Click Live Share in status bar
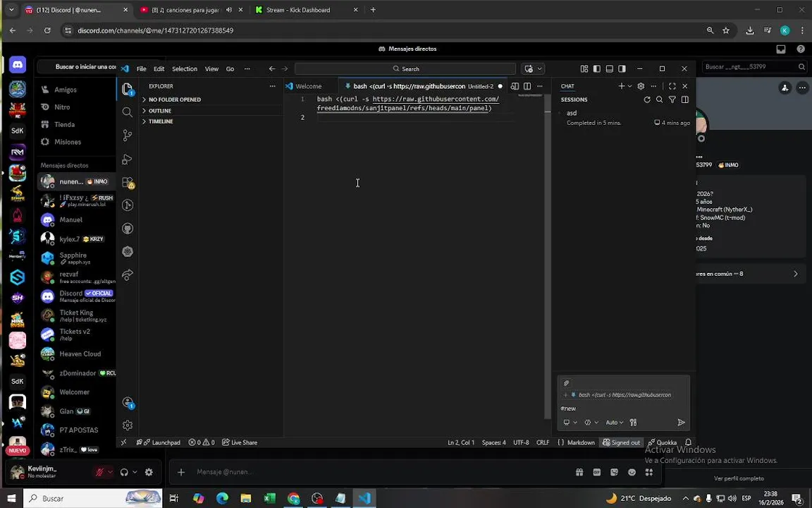This screenshot has height=508, width=812. 239,442
